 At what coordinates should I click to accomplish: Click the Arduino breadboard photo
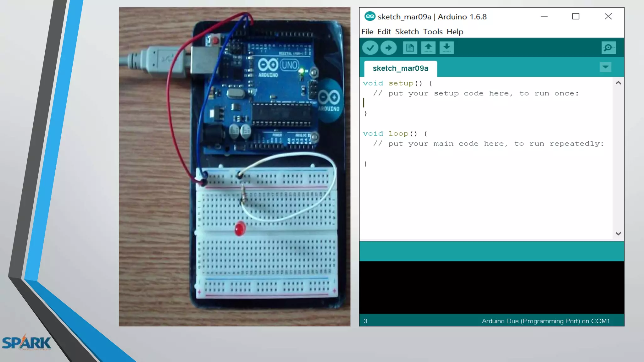pyautogui.click(x=234, y=167)
